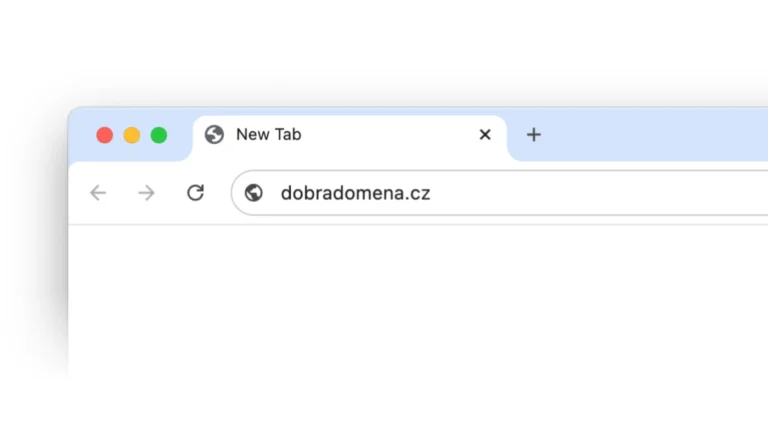Select the New Tab tab title
The height and width of the screenshot is (439, 768).
click(268, 135)
